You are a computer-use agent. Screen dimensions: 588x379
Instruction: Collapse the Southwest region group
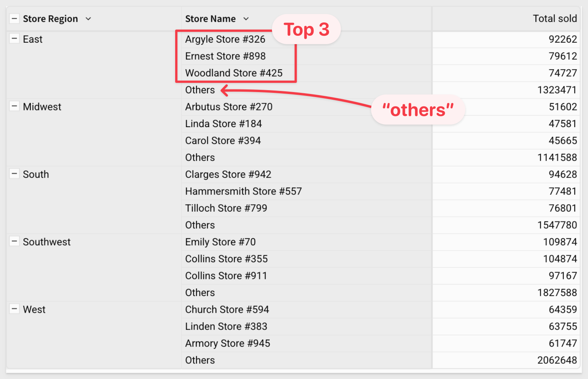[14, 242]
